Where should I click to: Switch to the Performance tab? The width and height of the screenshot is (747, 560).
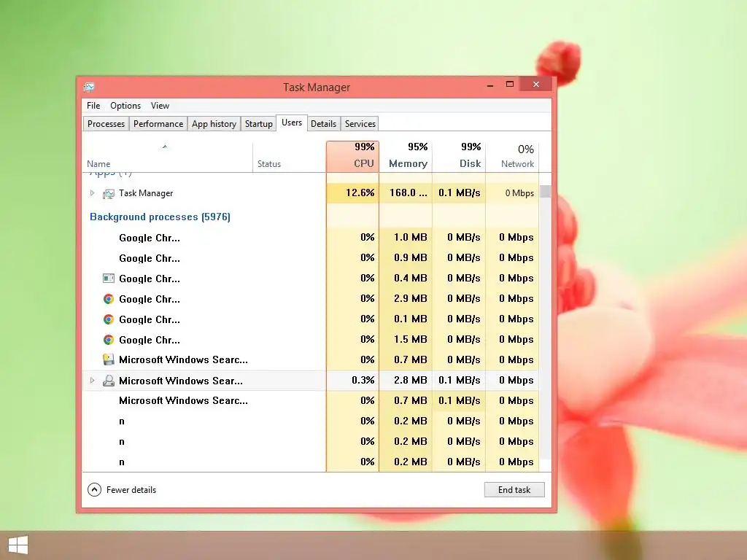[x=158, y=124]
